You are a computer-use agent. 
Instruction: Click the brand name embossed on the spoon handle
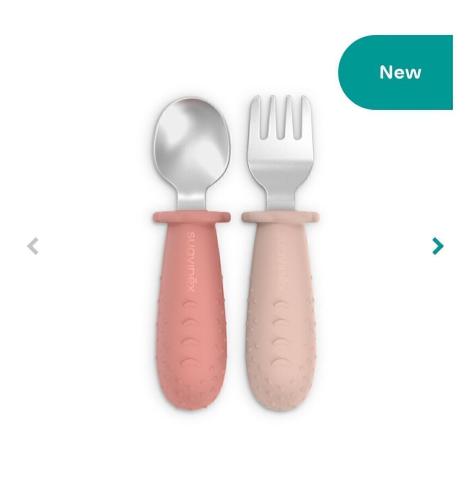tap(191, 262)
